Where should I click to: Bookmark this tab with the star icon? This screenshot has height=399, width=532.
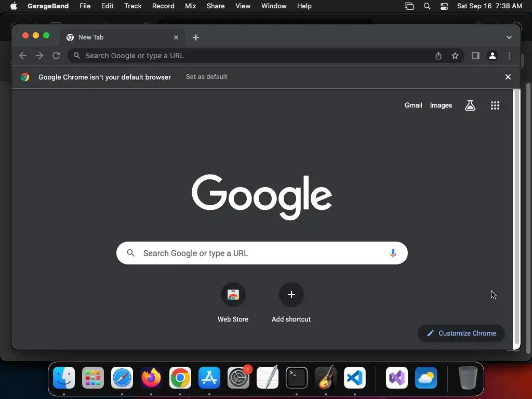click(455, 56)
